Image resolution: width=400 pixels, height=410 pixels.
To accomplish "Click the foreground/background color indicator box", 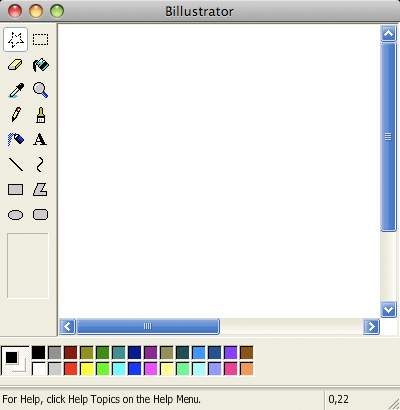I will (15, 361).
